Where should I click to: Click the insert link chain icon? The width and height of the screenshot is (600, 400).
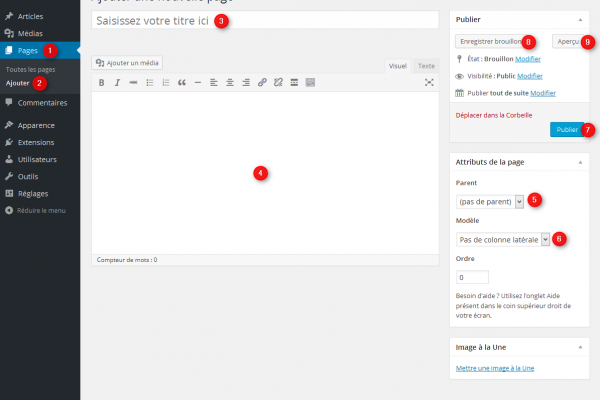pos(262,82)
